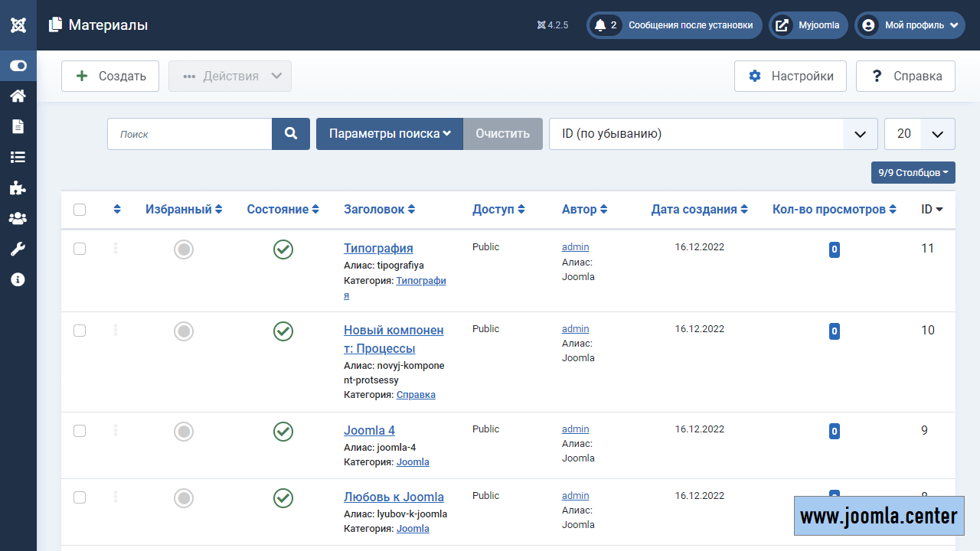This screenshot has height=551, width=980.
Task: Click the Joomla logo in the sidebar
Action: click(x=18, y=25)
